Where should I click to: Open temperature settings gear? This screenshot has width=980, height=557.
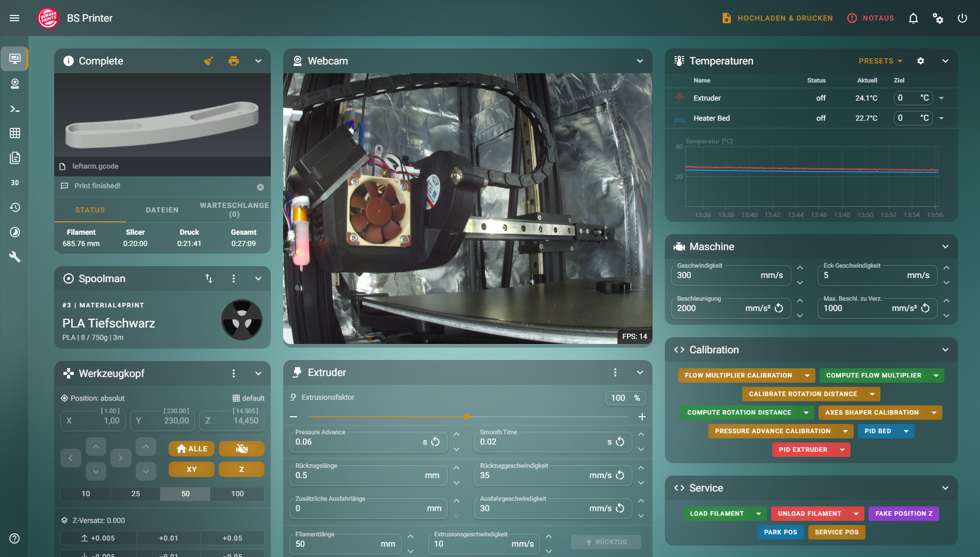920,61
